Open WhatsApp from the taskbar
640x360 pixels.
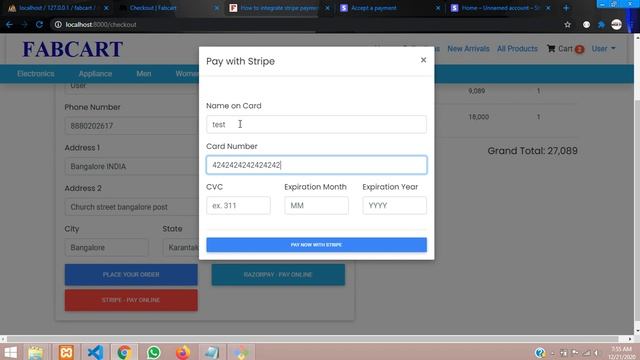click(153, 352)
